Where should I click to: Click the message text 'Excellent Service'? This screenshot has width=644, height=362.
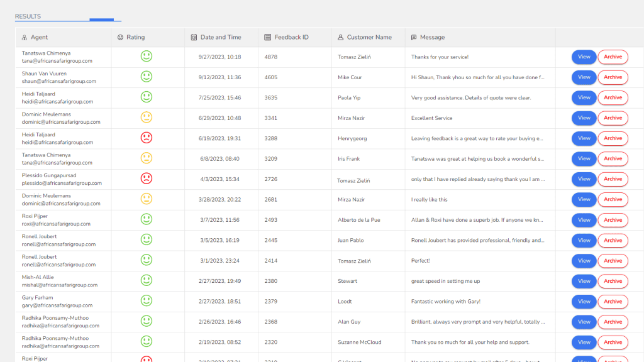point(431,118)
